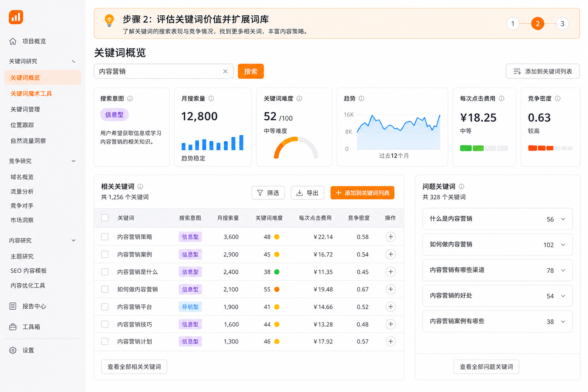Click the 信息型 search intent tag

click(114, 114)
